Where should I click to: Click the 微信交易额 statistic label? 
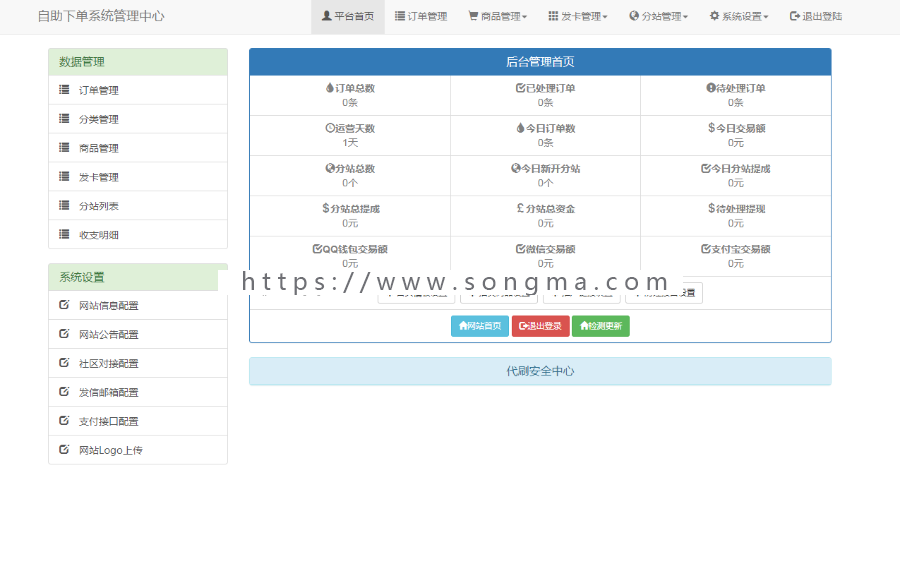point(550,249)
